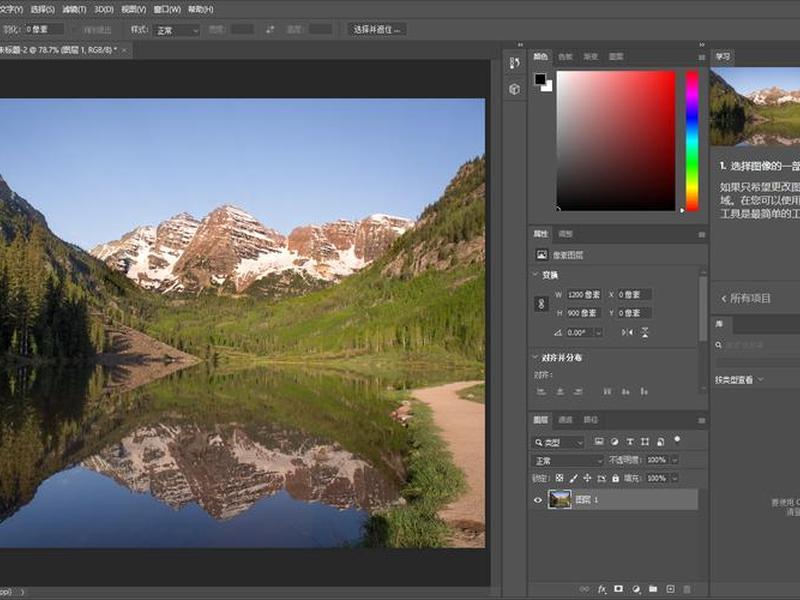Screen dimensions: 800x600
Task: Click the pixel layer icon in Properties
Action: (x=541, y=254)
